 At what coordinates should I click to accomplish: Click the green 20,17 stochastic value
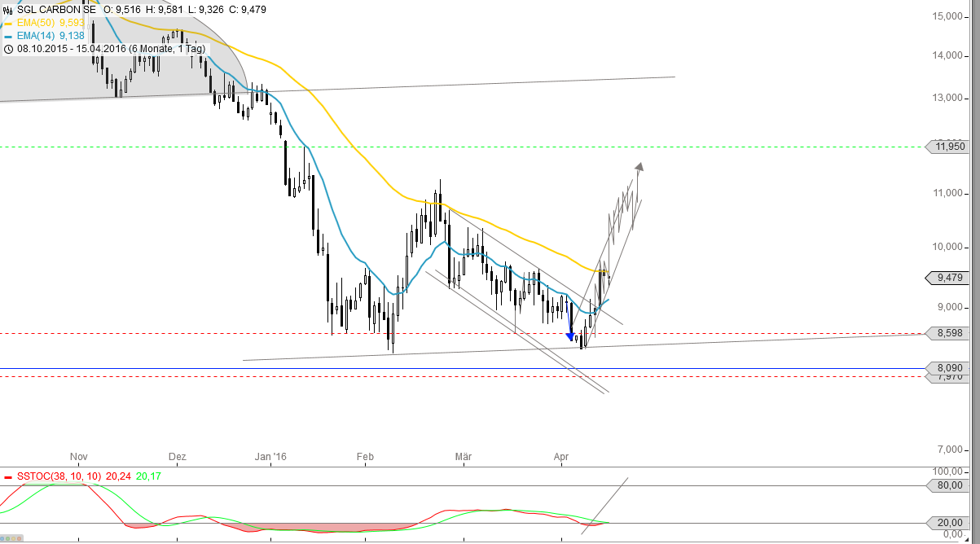tap(147, 476)
